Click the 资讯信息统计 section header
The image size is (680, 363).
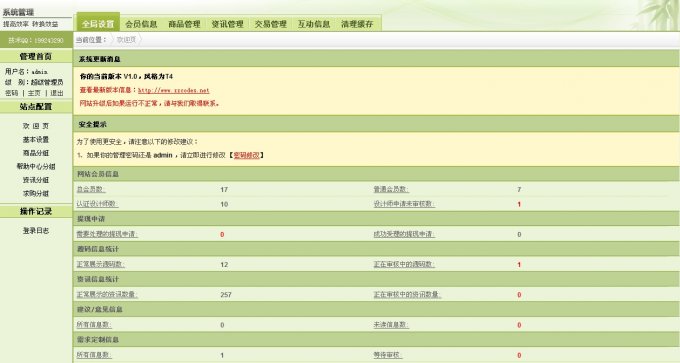[x=376, y=279]
